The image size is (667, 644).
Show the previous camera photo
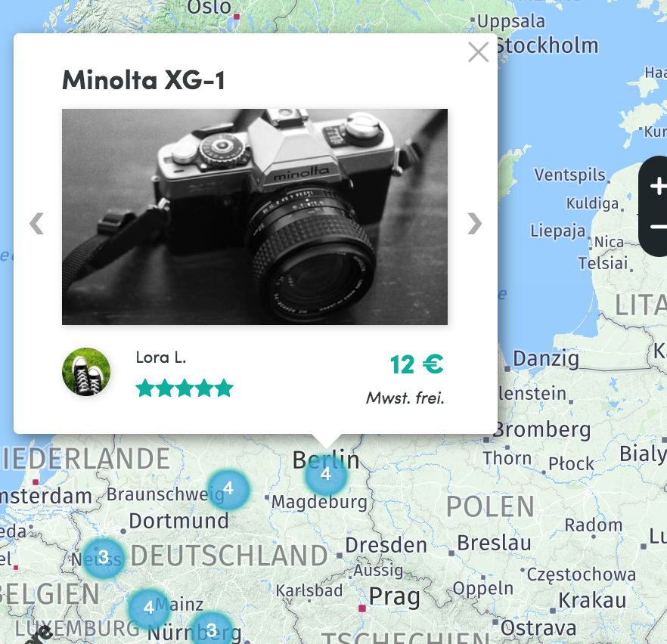pyautogui.click(x=36, y=223)
